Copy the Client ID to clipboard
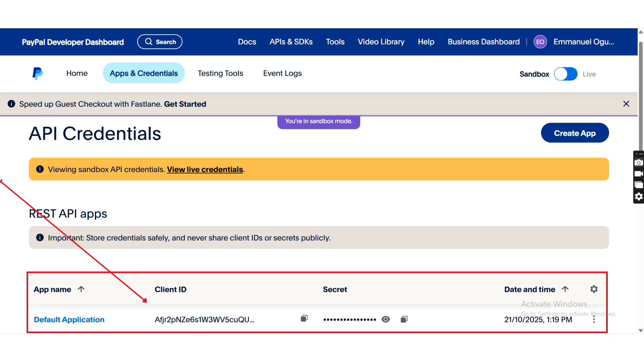Image resolution: width=644 pixels, height=362 pixels. pyautogui.click(x=304, y=318)
